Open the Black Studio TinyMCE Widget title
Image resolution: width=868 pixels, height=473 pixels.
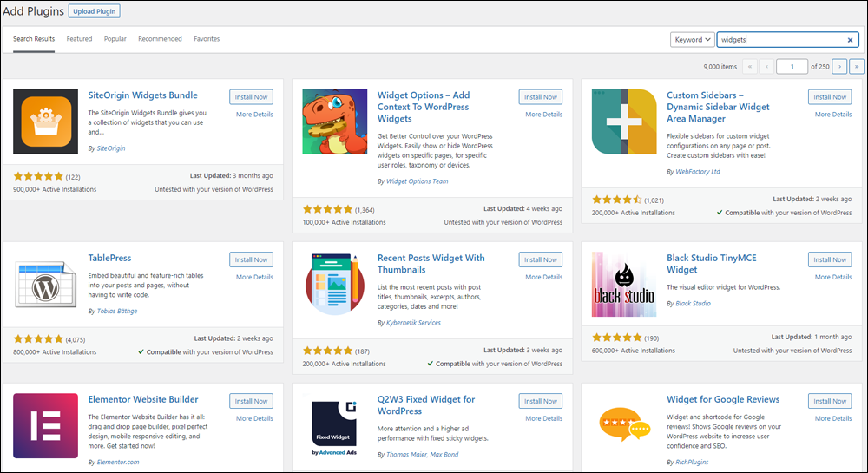point(712,264)
